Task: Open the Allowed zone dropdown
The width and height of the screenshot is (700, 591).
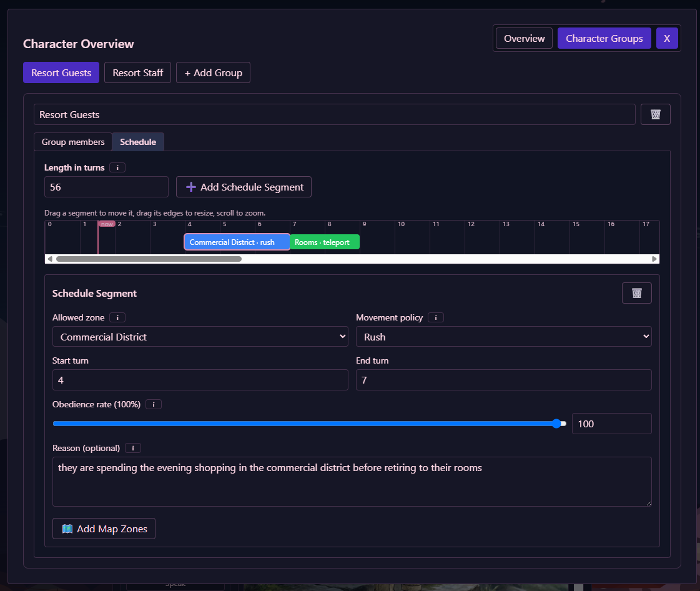Action: tap(200, 337)
